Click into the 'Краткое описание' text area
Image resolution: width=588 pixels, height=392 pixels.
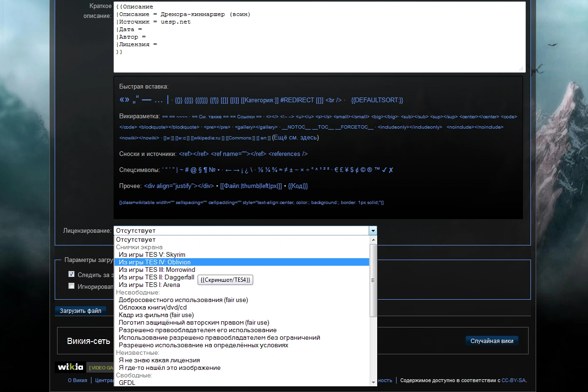click(x=320, y=37)
